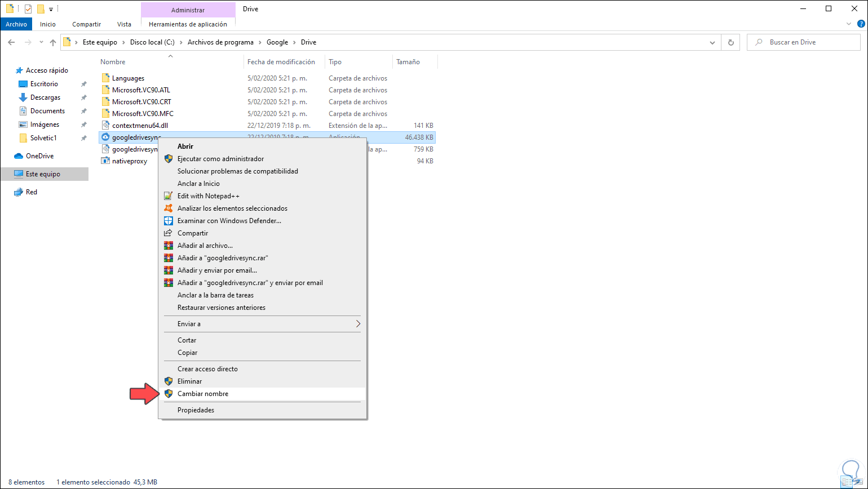868x489 pixels.
Task: Click shield icon for Ejecutar como administrador
Action: click(168, 159)
